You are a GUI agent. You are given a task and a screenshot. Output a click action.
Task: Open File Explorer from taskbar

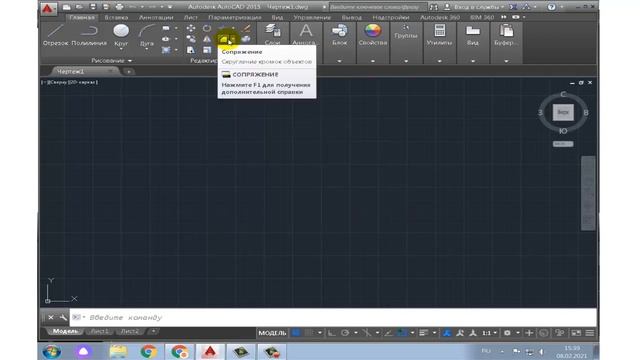pyautogui.click(x=118, y=351)
